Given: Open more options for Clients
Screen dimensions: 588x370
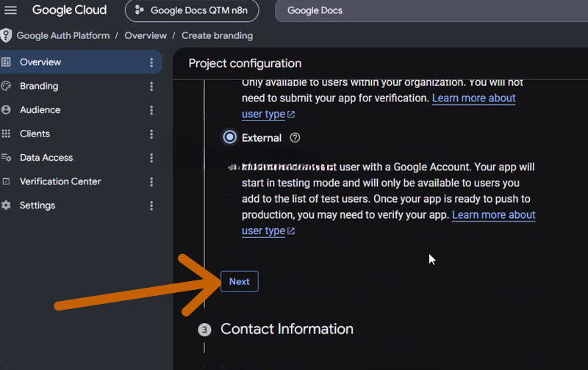Looking at the screenshot, I should (151, 134).
